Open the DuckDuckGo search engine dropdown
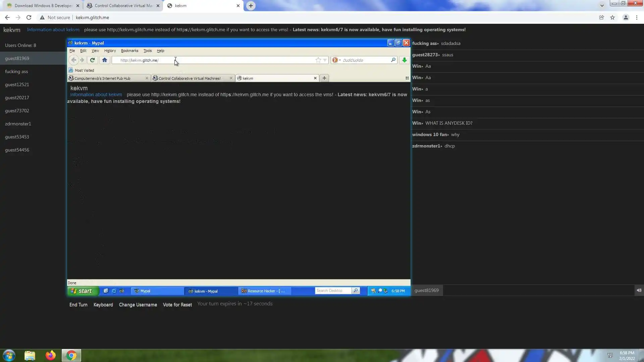 tap(336, 60)
